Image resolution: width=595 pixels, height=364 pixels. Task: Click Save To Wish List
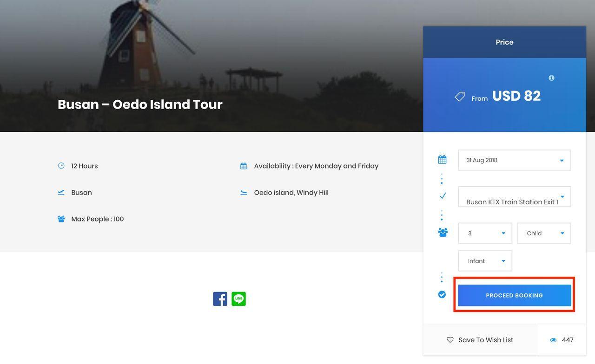(485, 340)
